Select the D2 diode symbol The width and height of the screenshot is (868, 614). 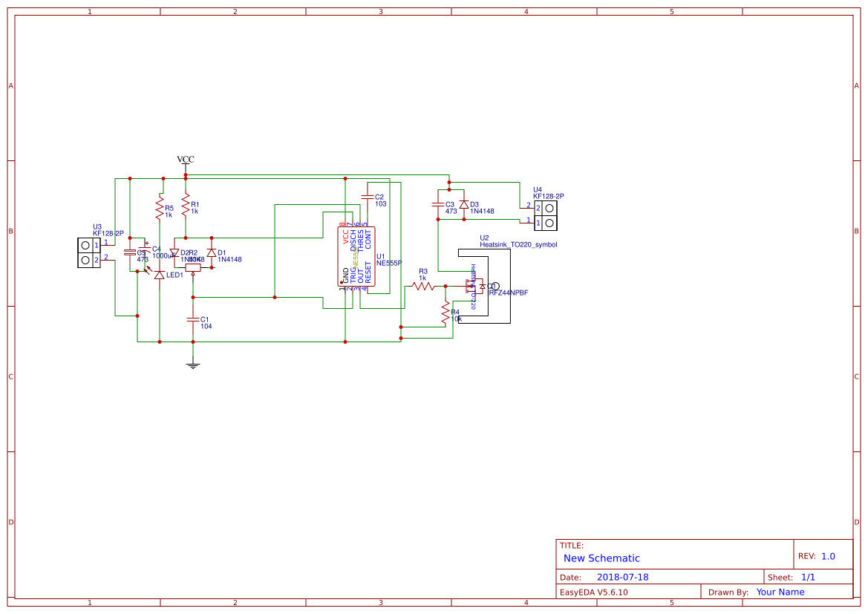pos(174,252)
